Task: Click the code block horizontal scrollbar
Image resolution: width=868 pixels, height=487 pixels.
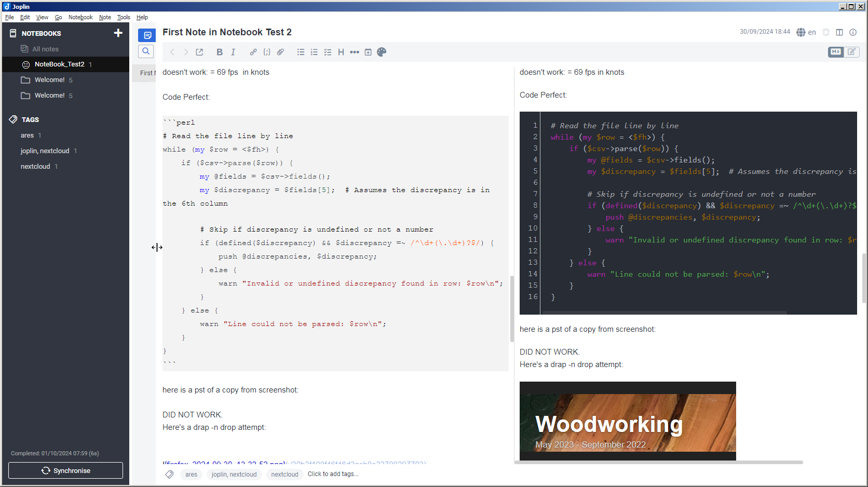Action: 664,313
